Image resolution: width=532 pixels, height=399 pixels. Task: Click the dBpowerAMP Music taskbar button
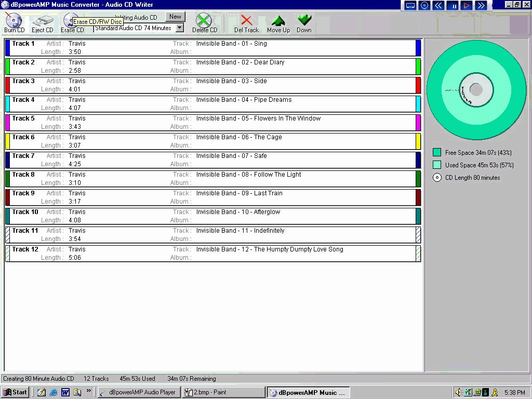pyautogui.click(x=308, y=392)
